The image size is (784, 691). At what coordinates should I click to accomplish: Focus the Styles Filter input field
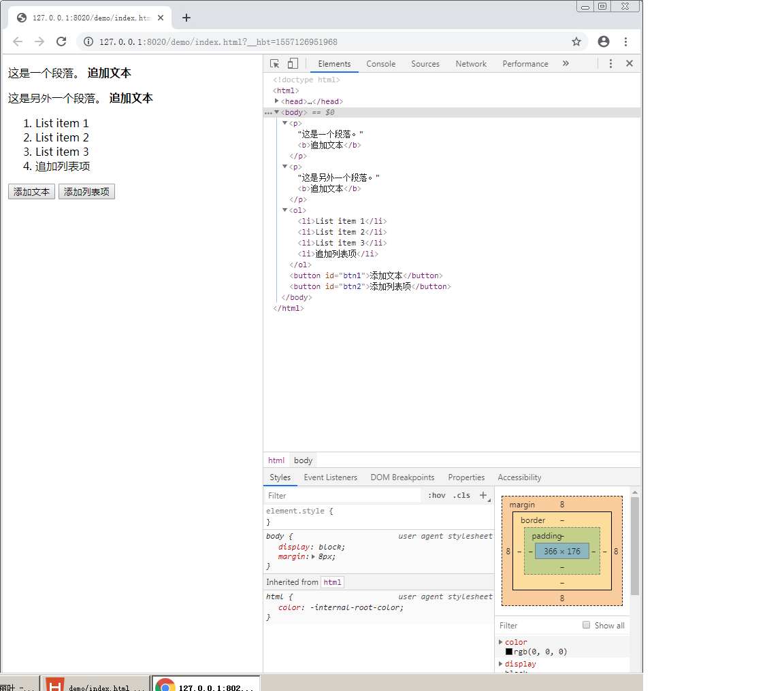pyautogui.click(x=342, y=496)
